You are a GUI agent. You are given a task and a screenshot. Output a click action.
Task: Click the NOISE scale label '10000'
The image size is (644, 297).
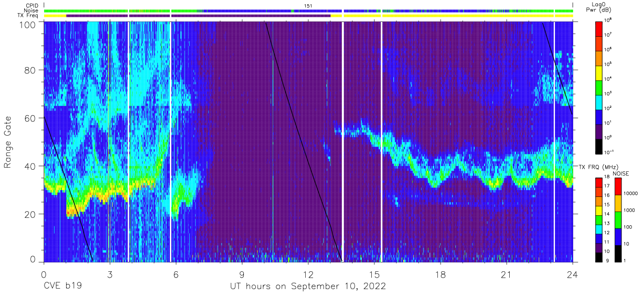pyautogui.click(x=631, y=194)
